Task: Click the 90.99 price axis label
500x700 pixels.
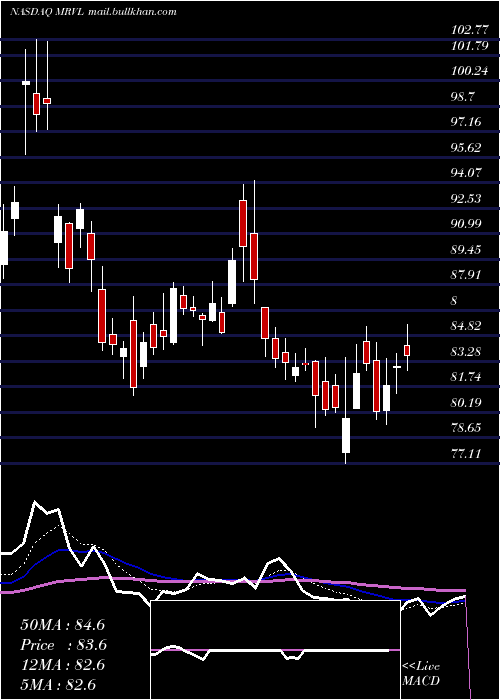Action: tap(466, 224)
